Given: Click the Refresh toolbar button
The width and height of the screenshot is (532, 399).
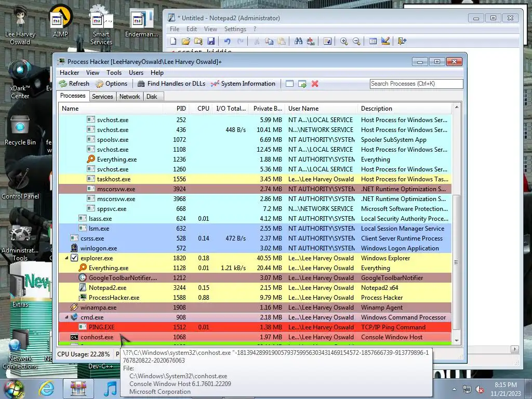Looking at the screenshot, I should pyautogui.click(x=74, y=84).
